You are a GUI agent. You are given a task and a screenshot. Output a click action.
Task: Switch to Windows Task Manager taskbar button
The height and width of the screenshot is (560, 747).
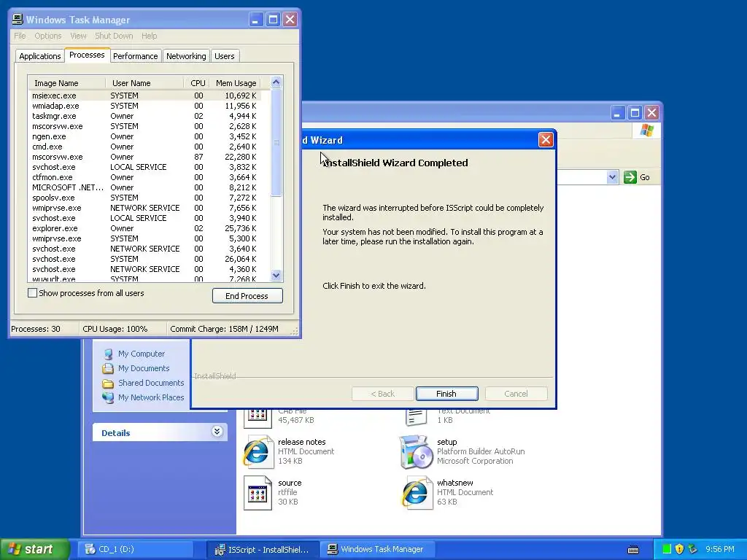pos(376,549)
